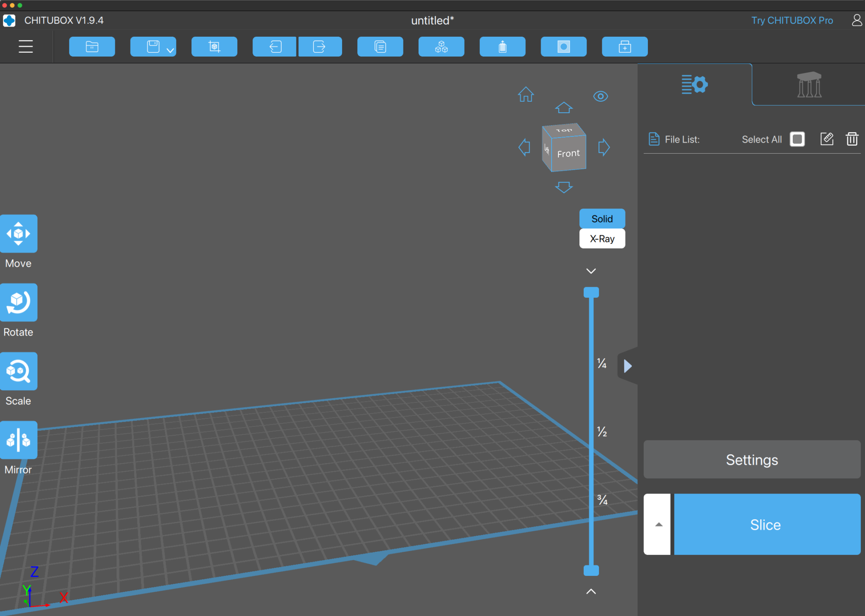Select the Mirror tool
This screenshot has height=616, width=865.
click(19, 440)
